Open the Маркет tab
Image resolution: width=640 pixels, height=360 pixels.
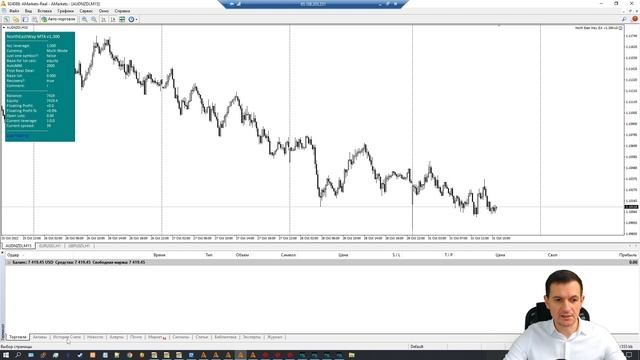point(157,337)
